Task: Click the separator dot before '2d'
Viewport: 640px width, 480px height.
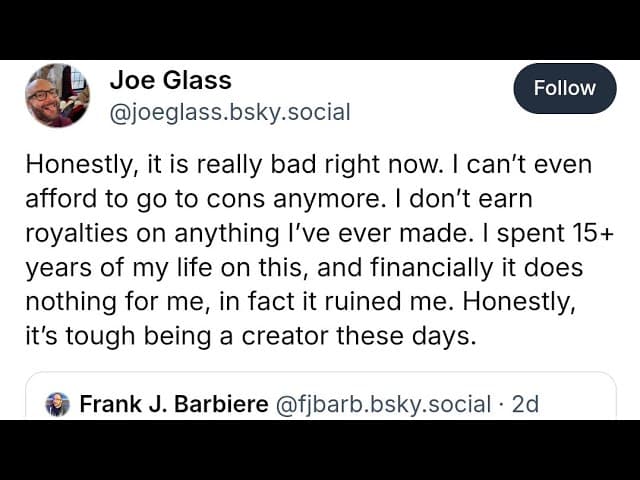Action: [501, 404]
